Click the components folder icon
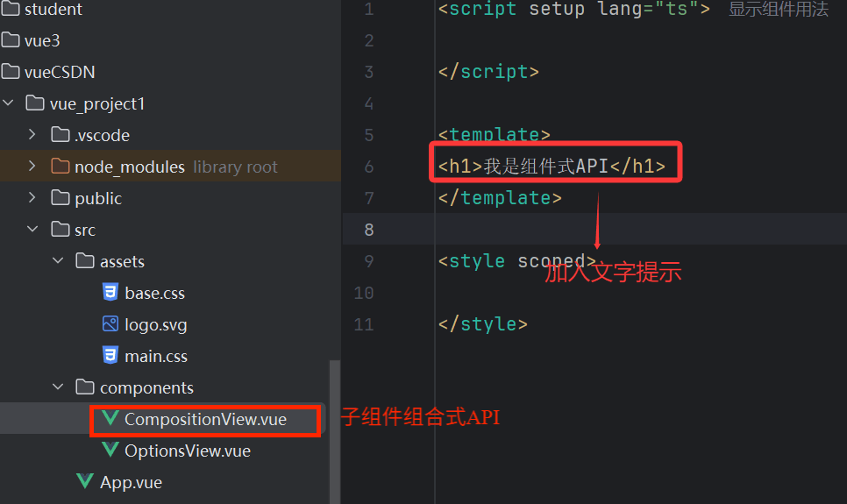The image size is (847, 504). tap(85, 387)
